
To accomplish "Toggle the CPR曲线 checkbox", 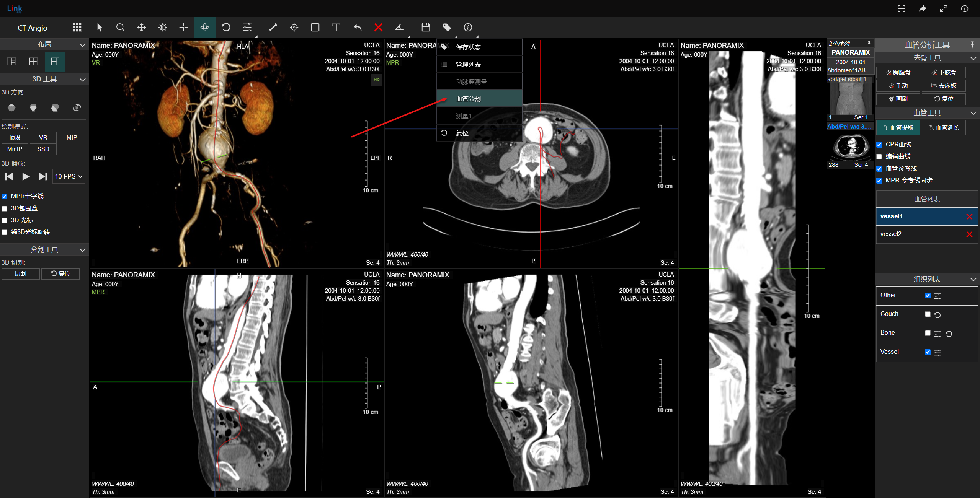I will (879, 145).
